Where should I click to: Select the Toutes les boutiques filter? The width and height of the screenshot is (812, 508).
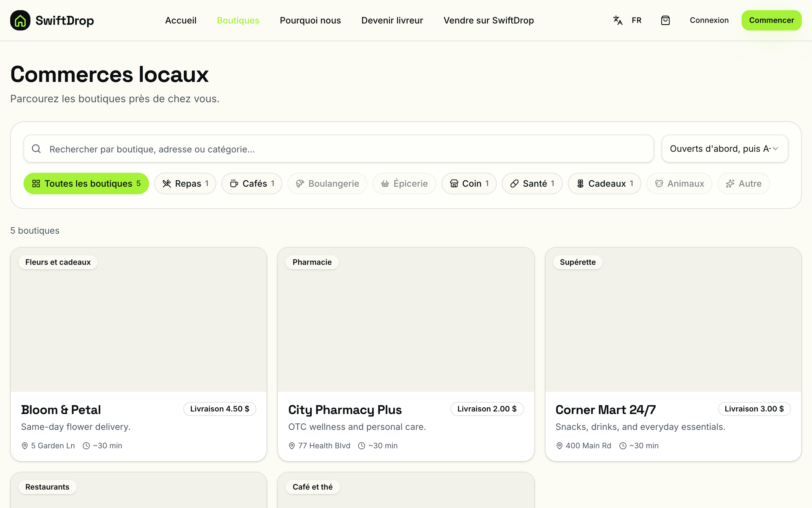tap(86, 184)
